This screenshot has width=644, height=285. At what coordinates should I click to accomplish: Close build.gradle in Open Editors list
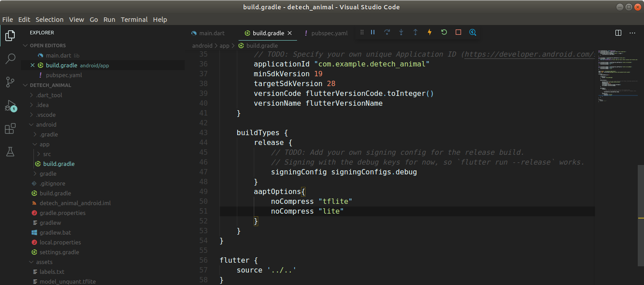(x=32, y=66)
